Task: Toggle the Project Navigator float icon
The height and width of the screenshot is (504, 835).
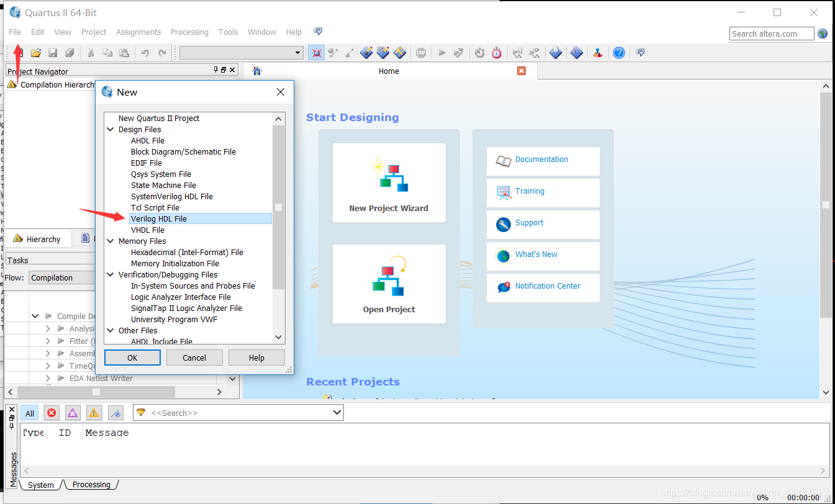Action: [223, 70]
